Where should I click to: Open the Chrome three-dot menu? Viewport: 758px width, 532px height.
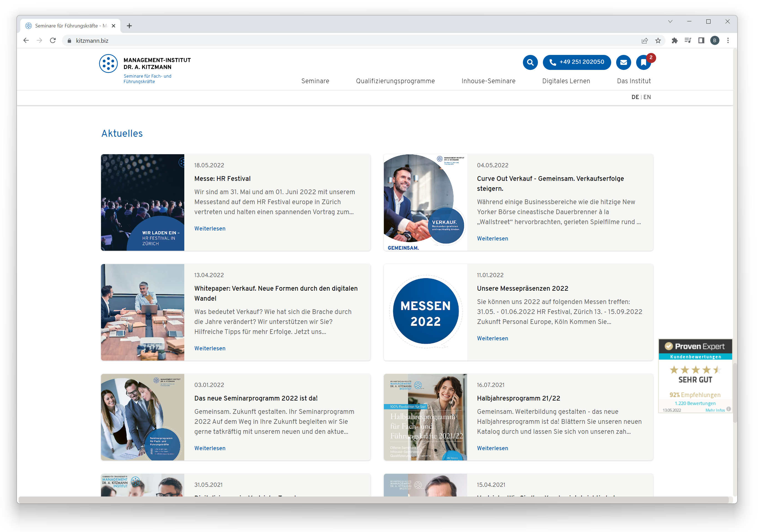(728, 40)
